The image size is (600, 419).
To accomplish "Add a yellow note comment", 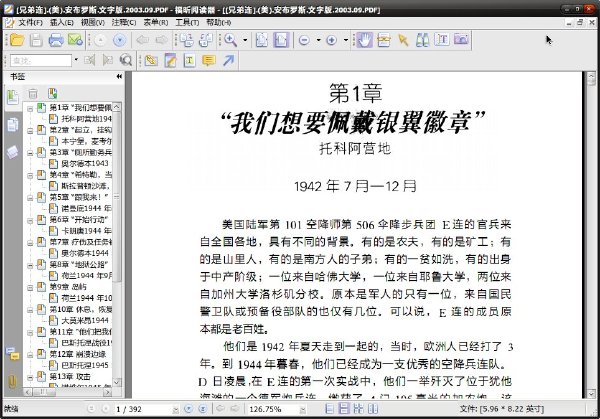I will pos(209,60).
